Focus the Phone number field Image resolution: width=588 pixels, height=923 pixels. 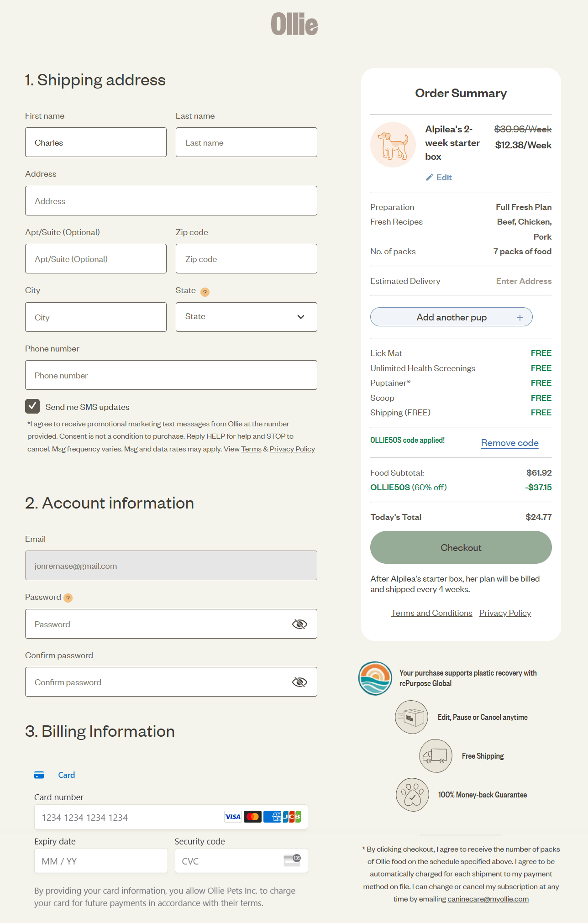(171, 375)
